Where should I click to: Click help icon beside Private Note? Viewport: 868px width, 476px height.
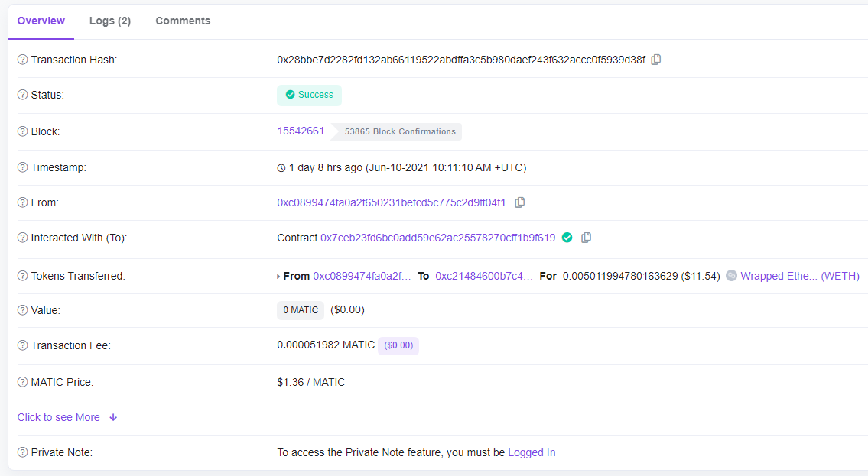coord(23,452)
